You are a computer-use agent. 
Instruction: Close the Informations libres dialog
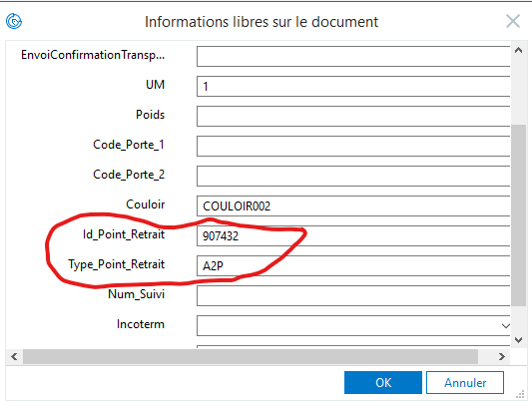(x=513, y=21)
